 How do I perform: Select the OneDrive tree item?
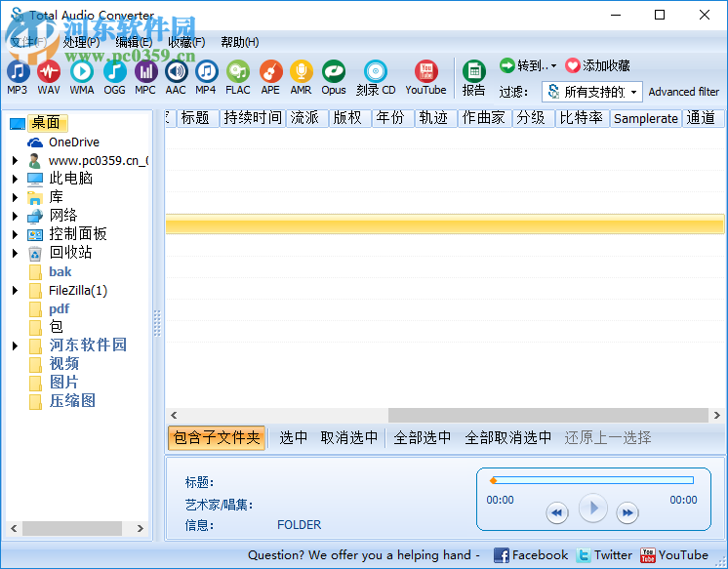tap(74, 142)
